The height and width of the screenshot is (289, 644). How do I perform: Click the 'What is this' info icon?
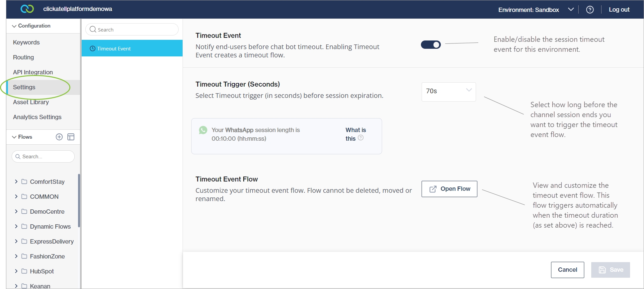[x=361, y=138]
